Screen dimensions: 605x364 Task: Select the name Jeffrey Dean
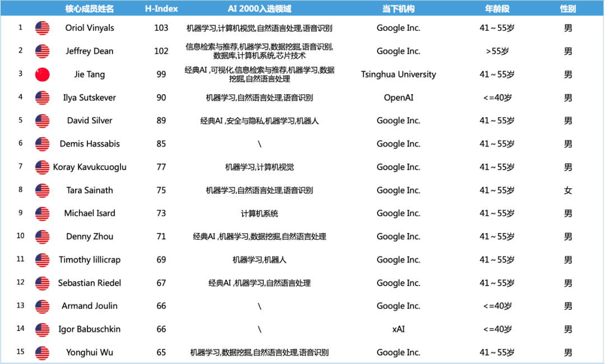[x=90, y=52]
